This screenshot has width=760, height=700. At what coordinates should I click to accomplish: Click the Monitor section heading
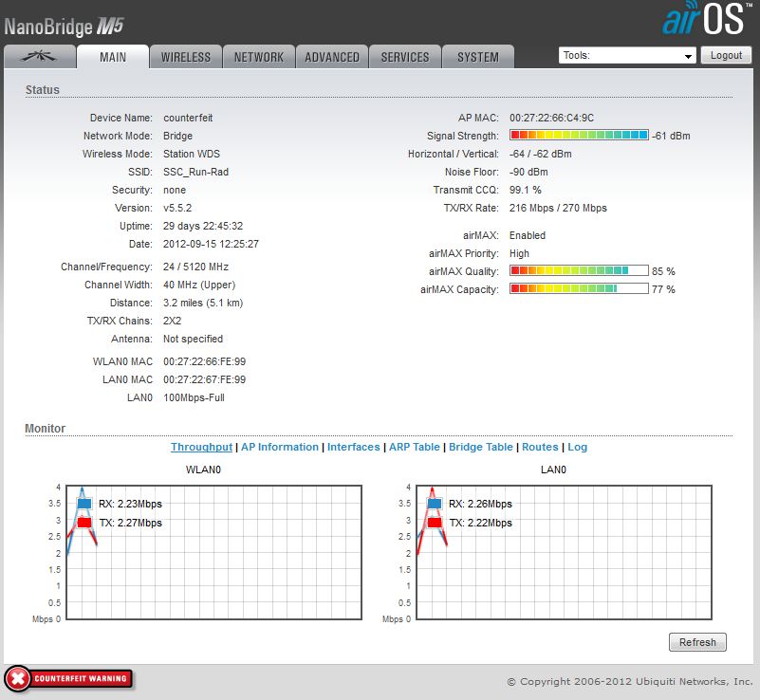point(46,428)
